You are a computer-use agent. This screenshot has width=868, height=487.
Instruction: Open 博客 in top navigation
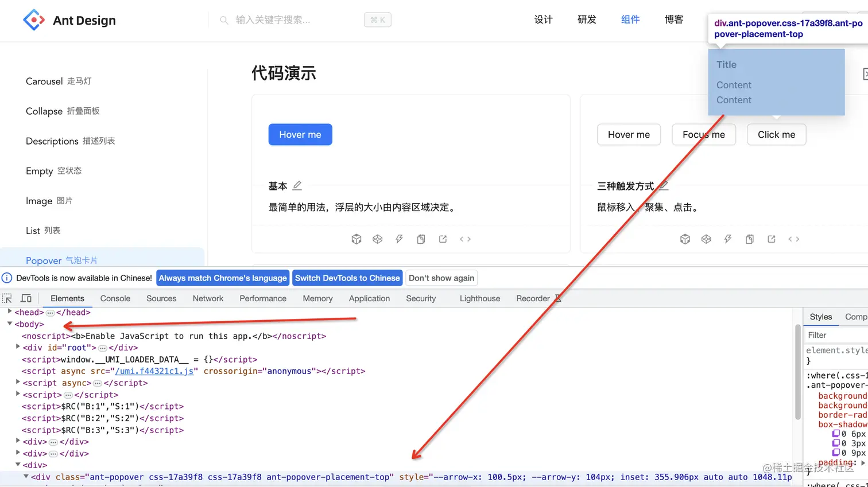point(674,20)
